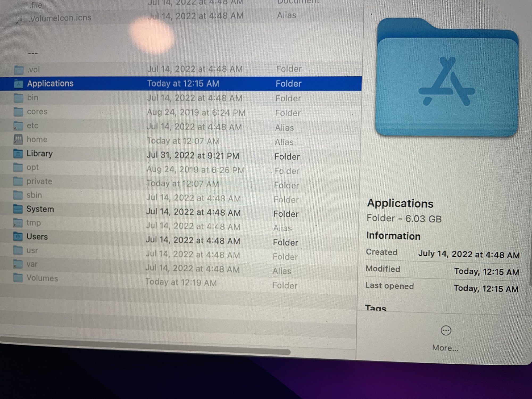Select the tmp alias entry
The height and width of the screenshot is (399, 532).
pos(33,223)
